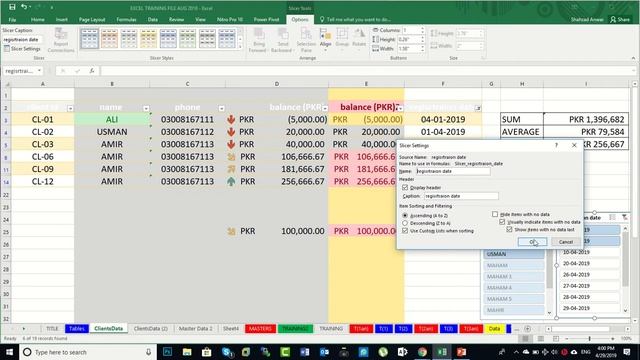Toggle Use Custom Lists when sorting
640x360 pixels.
[405, 231]
